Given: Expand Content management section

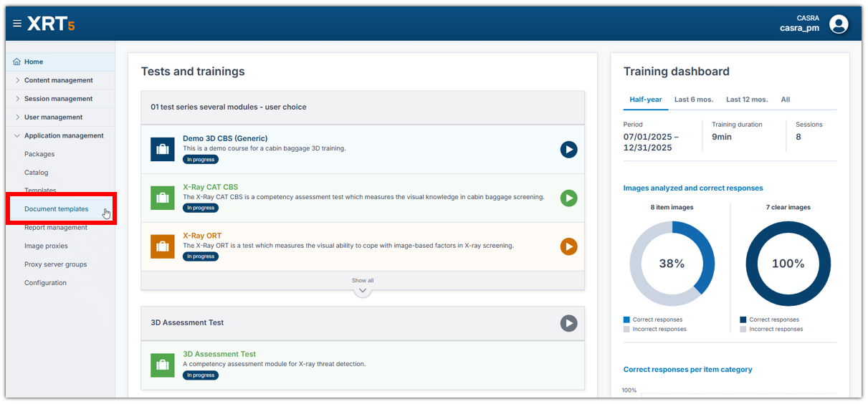Looking at the screenshot, I should coord(58,80).
